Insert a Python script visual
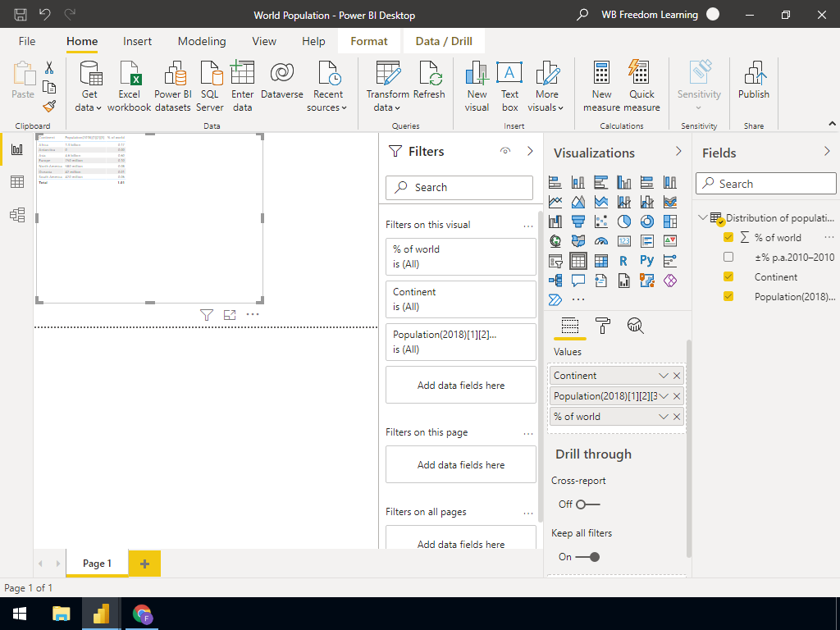 click(x=646, y=260)
